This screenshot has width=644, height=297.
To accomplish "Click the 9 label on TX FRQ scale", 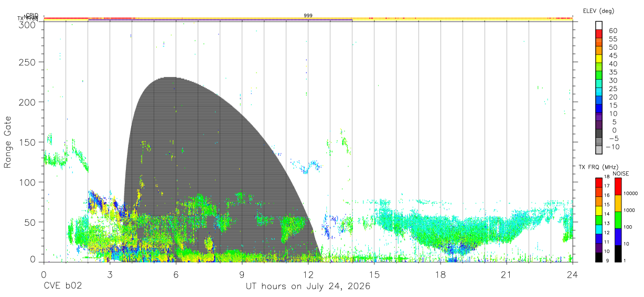I will (607, 260).
